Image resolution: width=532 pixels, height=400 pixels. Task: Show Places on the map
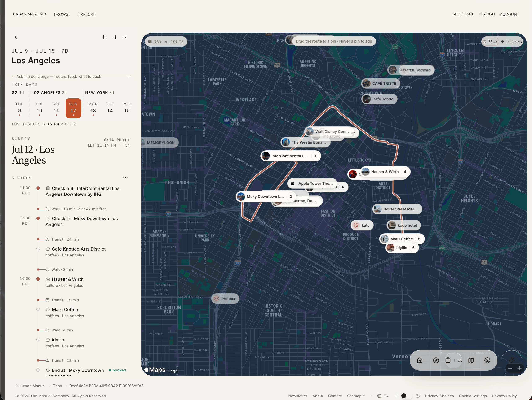(x=511, y=42)
